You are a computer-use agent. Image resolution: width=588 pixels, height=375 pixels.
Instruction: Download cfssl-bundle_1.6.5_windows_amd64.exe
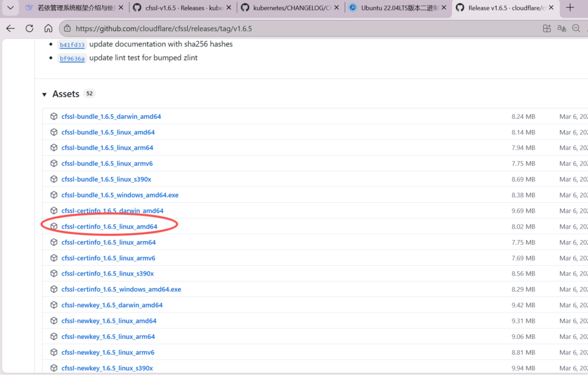point(119,195)
